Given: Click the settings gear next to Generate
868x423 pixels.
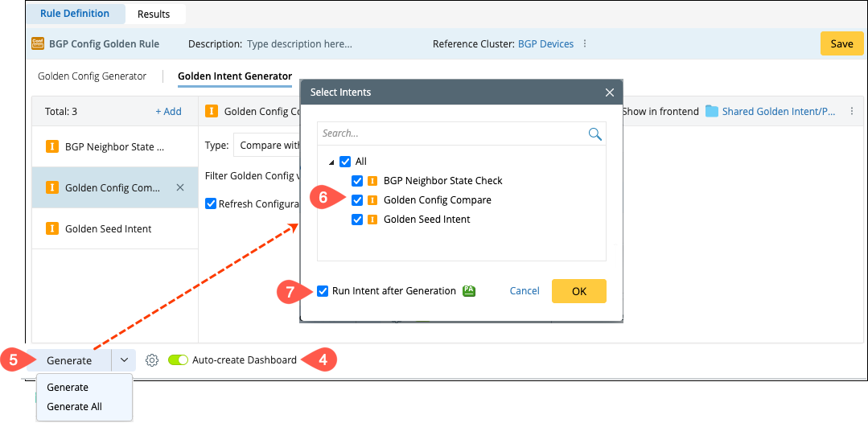Looking at the screenshot, I should pyautogui.click(x=152, y=360).
